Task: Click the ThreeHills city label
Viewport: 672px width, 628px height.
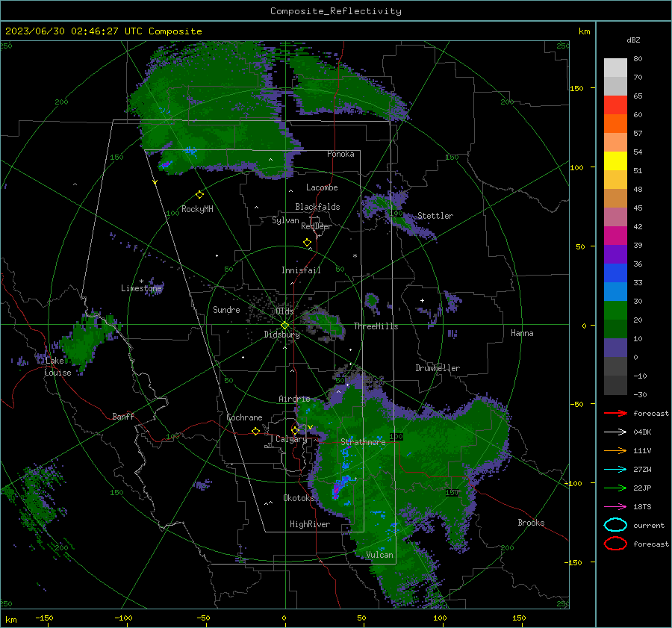Action: click(x=376, y=326)
